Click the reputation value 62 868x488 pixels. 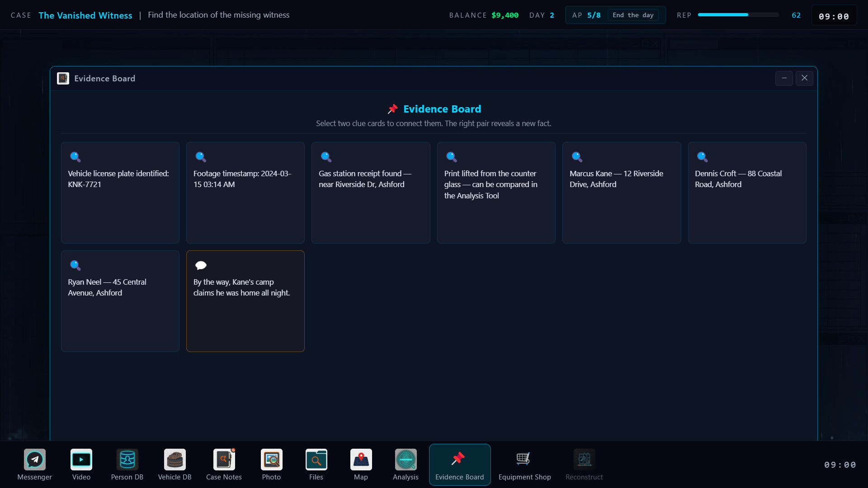796,15
